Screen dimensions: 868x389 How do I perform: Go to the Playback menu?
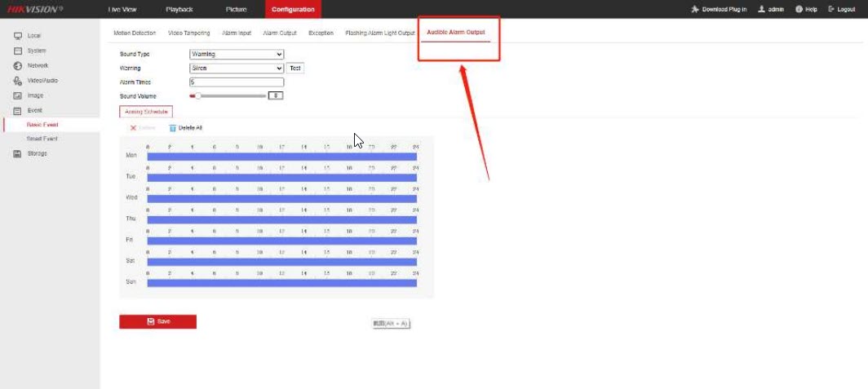coord(179,9)
